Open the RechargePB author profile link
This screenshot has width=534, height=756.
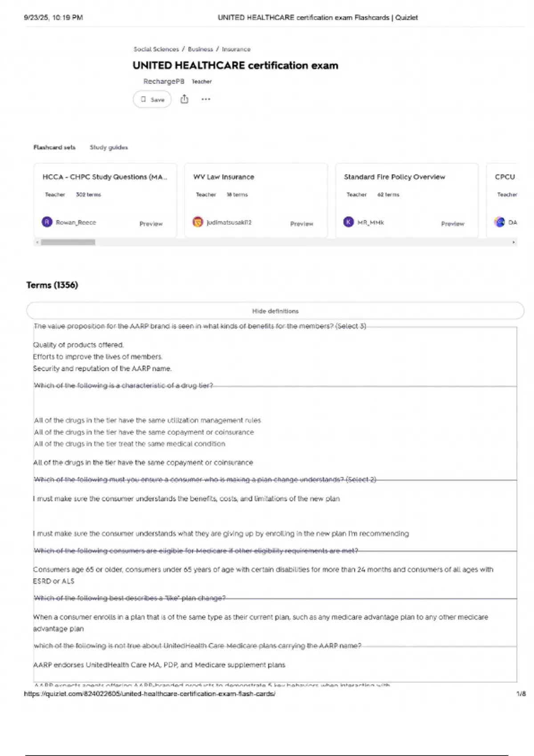(163, 81)
